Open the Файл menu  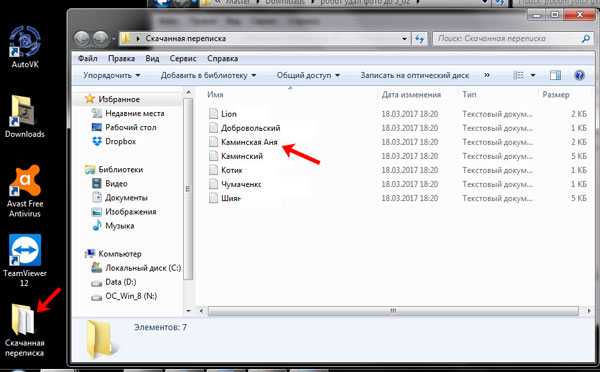pyautogui.click(x=88, y=59)
